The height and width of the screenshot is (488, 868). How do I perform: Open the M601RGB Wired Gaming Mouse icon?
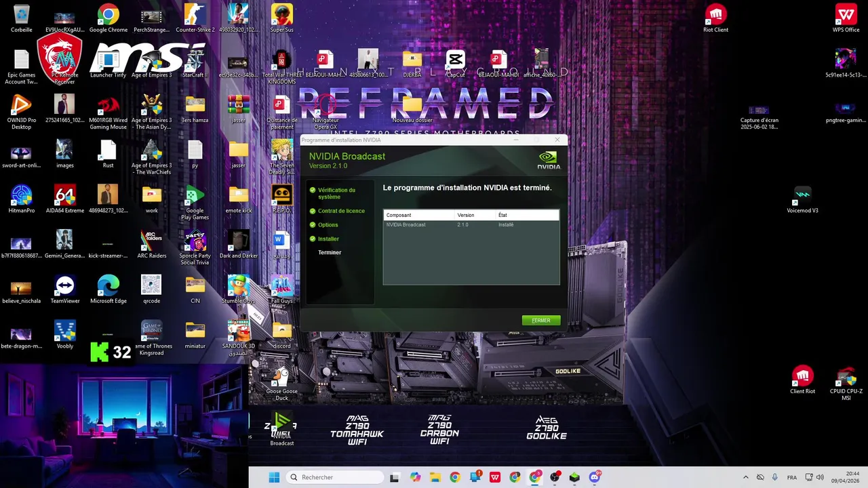pyautogui.click(x=108, y=113)
